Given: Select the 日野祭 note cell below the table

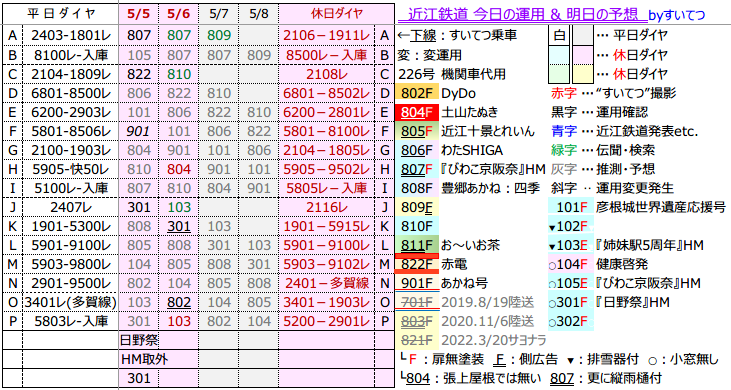Looking at the screenshot, I should coord(138,341).
